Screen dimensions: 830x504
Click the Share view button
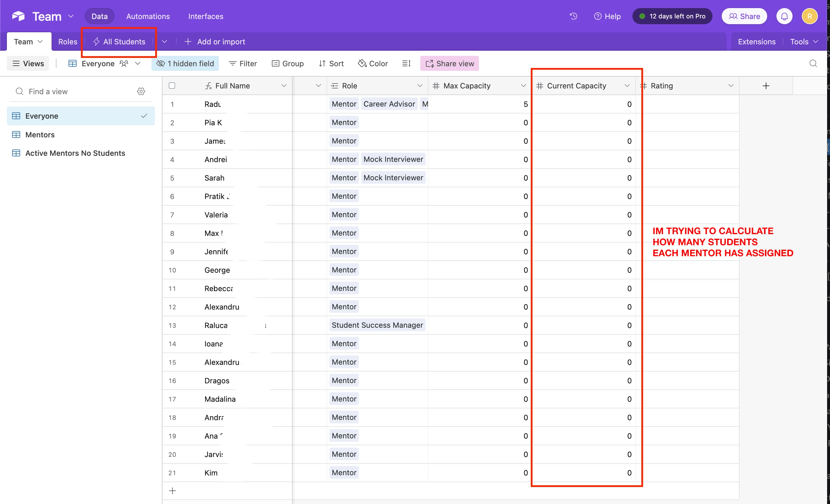449,63
